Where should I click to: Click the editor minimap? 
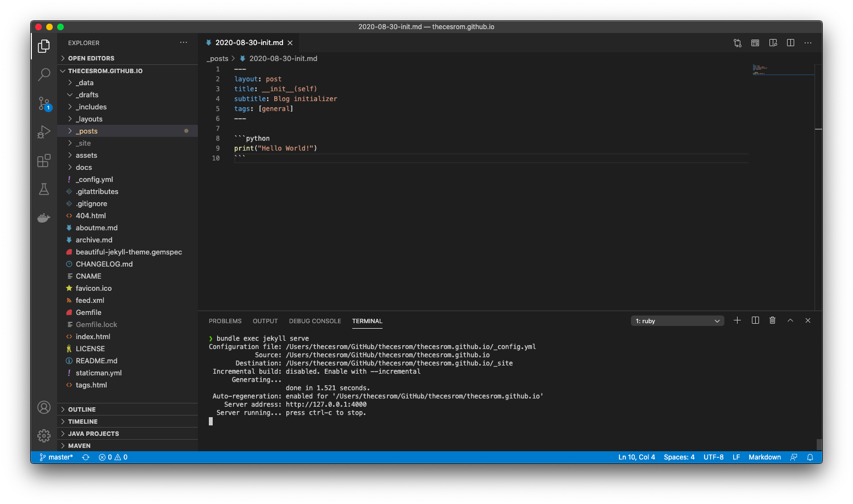point(783,70)
